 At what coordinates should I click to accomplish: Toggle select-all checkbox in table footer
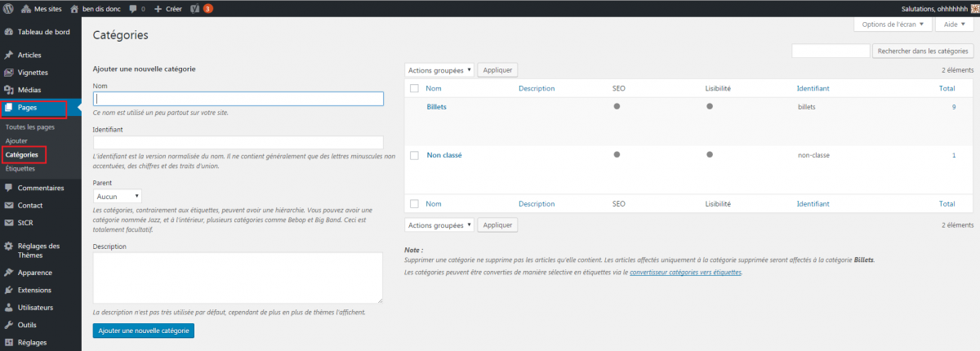[x=414, y=204]
